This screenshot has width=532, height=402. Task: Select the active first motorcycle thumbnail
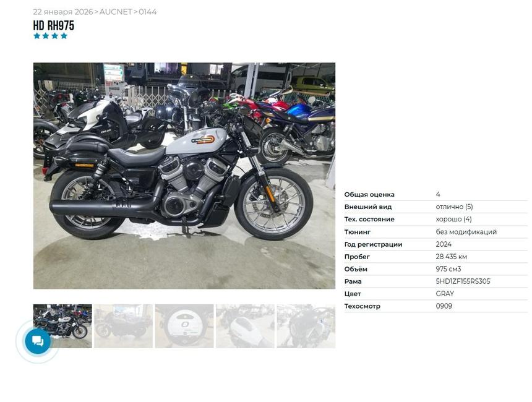62,326
